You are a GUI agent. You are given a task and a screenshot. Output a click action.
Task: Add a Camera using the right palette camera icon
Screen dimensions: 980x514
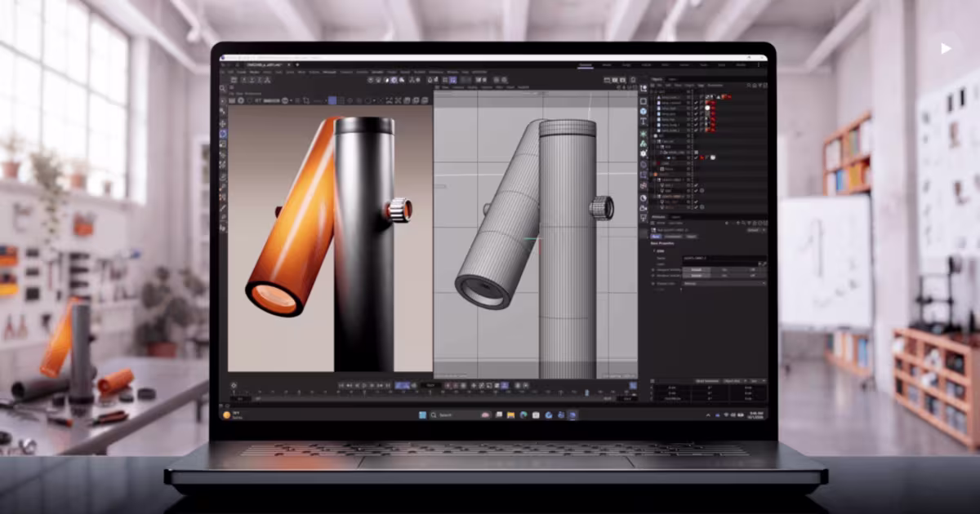coord(644,208)
